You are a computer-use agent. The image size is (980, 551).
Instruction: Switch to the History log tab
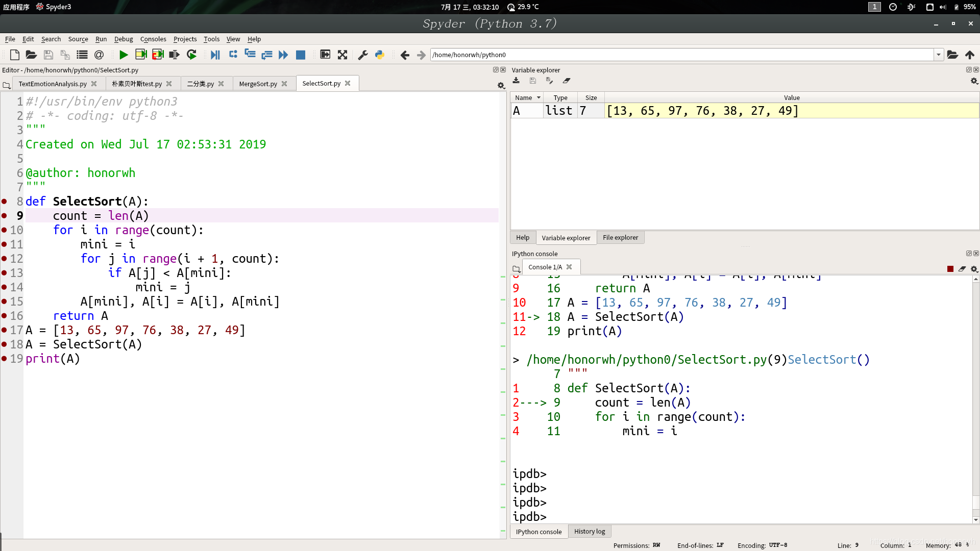click(589, 531)
